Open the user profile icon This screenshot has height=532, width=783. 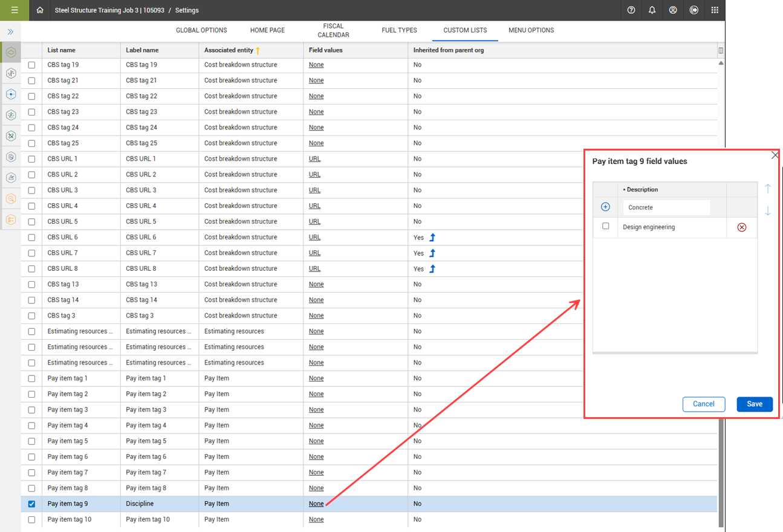point(673,10)
